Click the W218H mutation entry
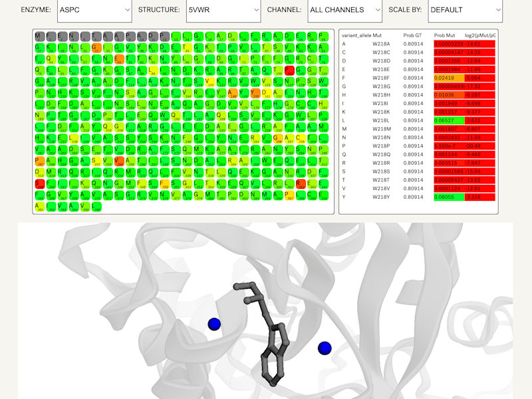This screenshot has height=399, width=532. pyautogui.click(x=381, y=94)
